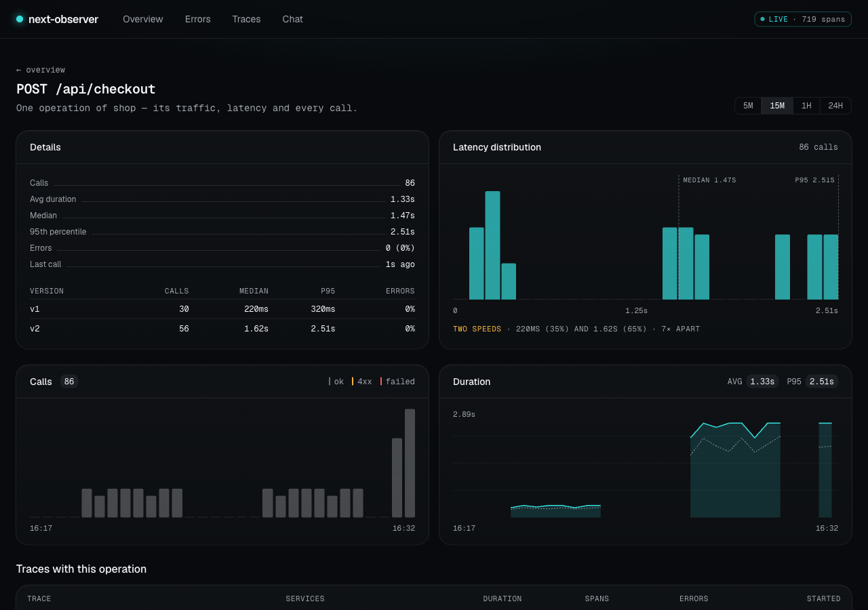Viewport: 868px width, 610px height.
Task: Click the 'Traces with this operation' heading
Action: (x=81, y=569)
